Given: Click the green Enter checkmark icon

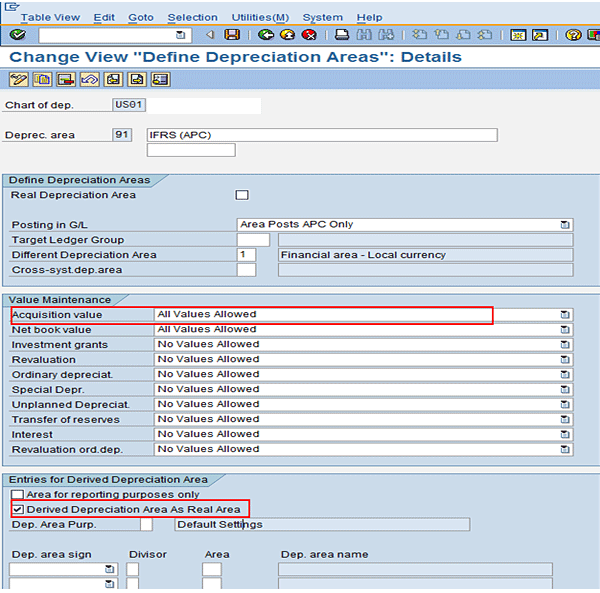Looking at the screenshot, I should pyautogui.click(x=17, y=35).
